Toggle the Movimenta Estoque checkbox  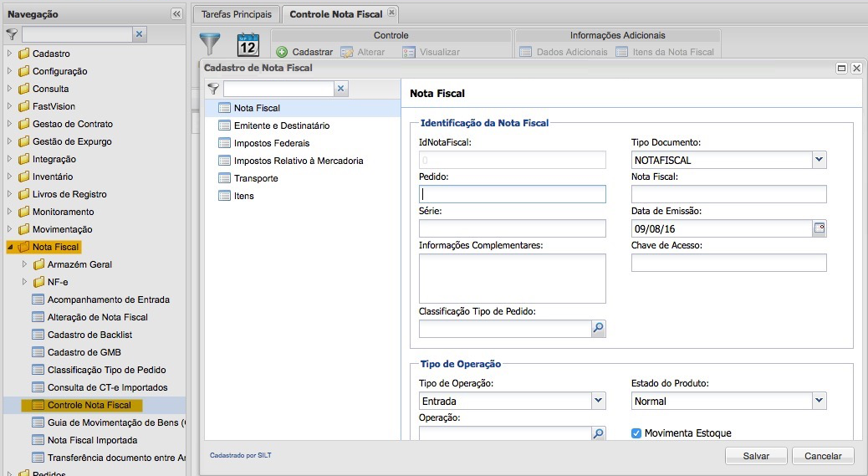click(x=636, y=432)
